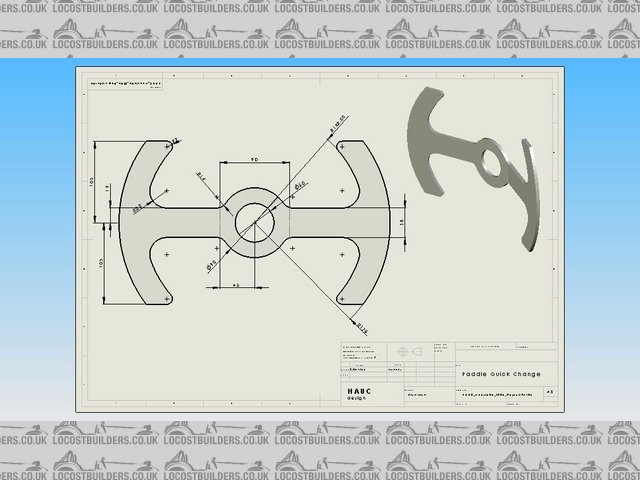Click the 18 dimension right of paddle

400,221
